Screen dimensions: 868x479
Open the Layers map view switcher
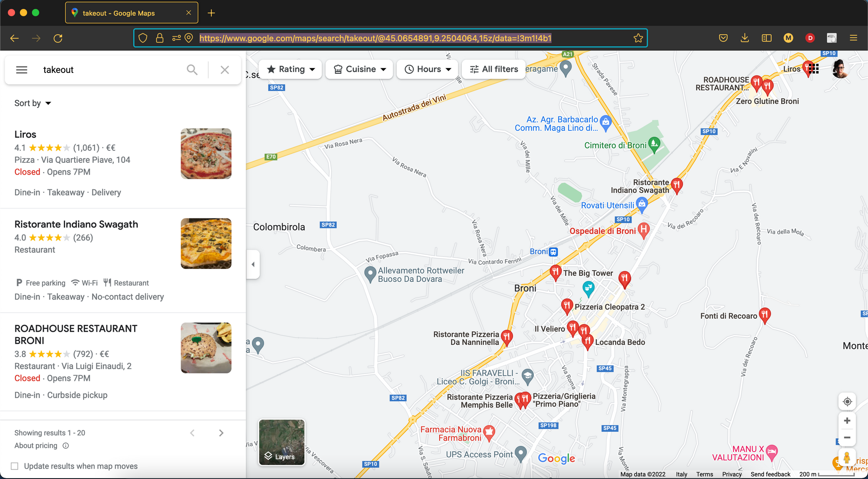(x=282, y=442)
